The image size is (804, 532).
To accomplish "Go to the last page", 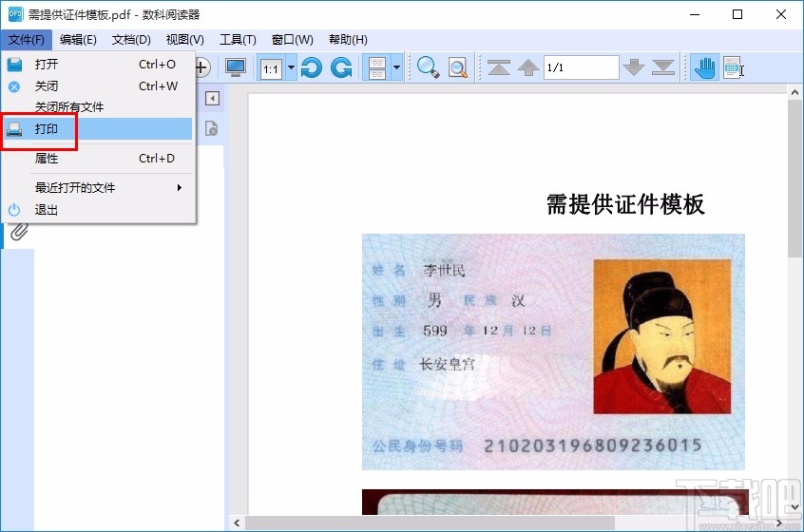I will point(663,67).
